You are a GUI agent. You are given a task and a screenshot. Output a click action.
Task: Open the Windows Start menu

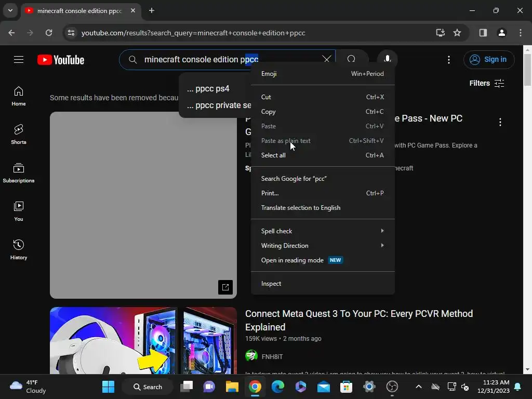point(109,387)
